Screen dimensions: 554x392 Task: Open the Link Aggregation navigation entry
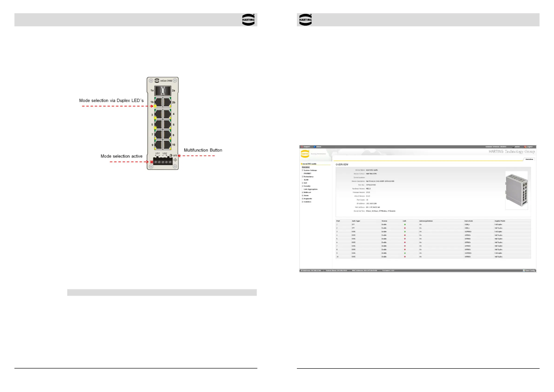point(310,189)
